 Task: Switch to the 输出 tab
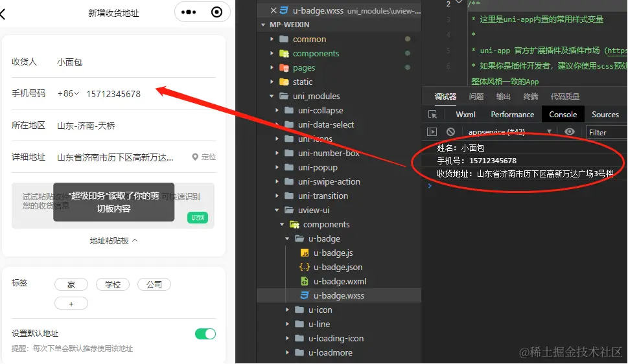(x=503, y=97)
